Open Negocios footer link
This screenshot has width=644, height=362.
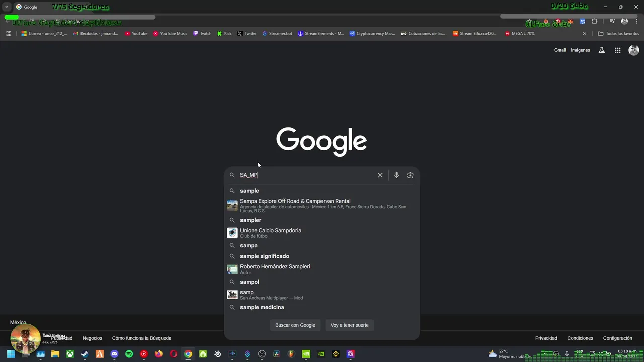(x=92, y=338)
